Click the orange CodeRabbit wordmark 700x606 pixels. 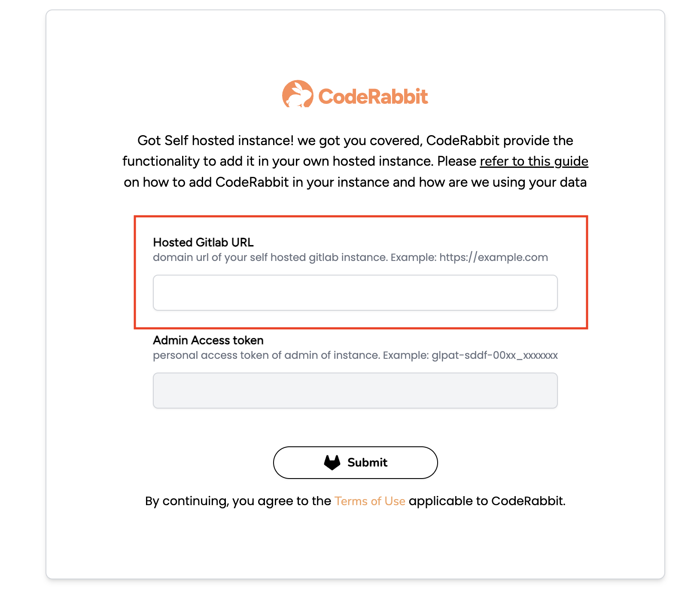tap(373, 97)
